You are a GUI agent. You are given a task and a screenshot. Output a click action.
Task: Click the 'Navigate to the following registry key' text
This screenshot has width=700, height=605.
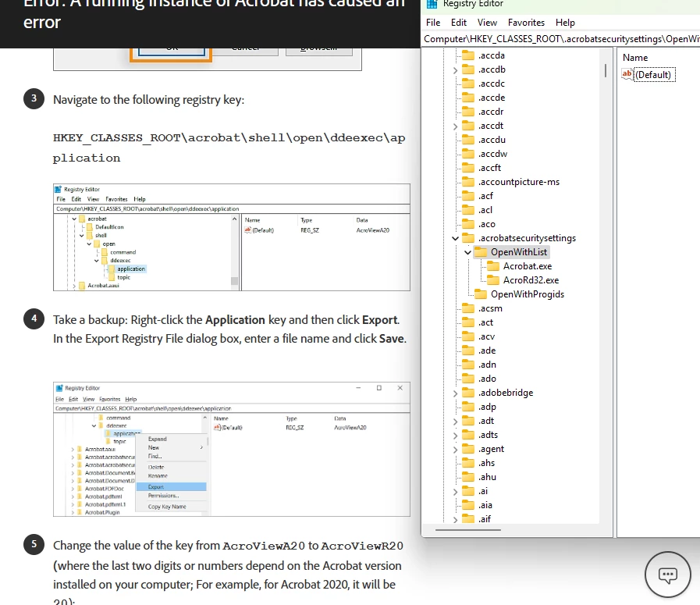[x=148, y=100]
